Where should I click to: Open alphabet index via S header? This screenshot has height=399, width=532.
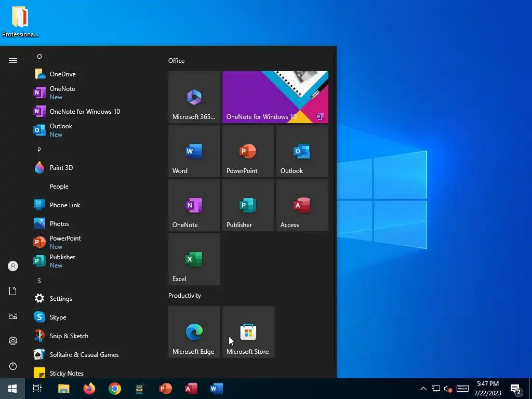coord(39,281)
